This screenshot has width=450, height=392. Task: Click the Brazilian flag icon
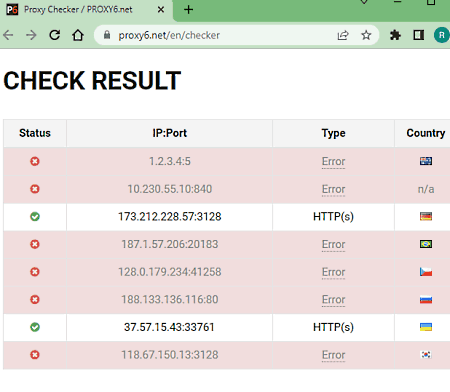[426, 244]
